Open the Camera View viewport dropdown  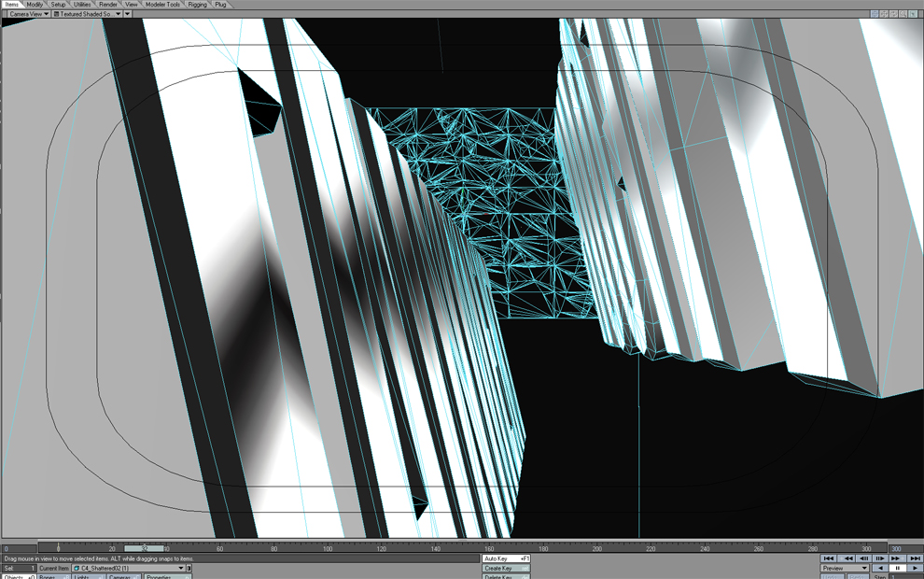coord(28,14)
